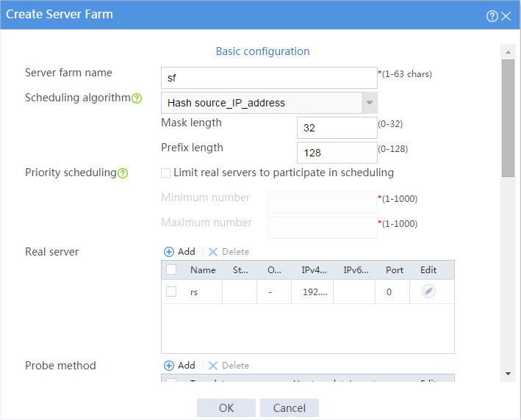Screen dimensions: 521x420
Task: Click the vertical scrollbar thumb
Action: 508,118
